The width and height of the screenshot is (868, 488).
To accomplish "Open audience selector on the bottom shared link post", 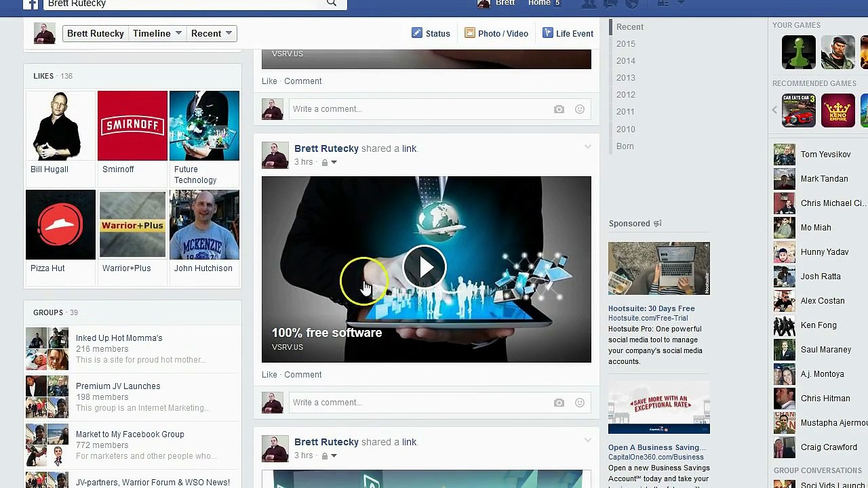I will click(x=329, y=456).
